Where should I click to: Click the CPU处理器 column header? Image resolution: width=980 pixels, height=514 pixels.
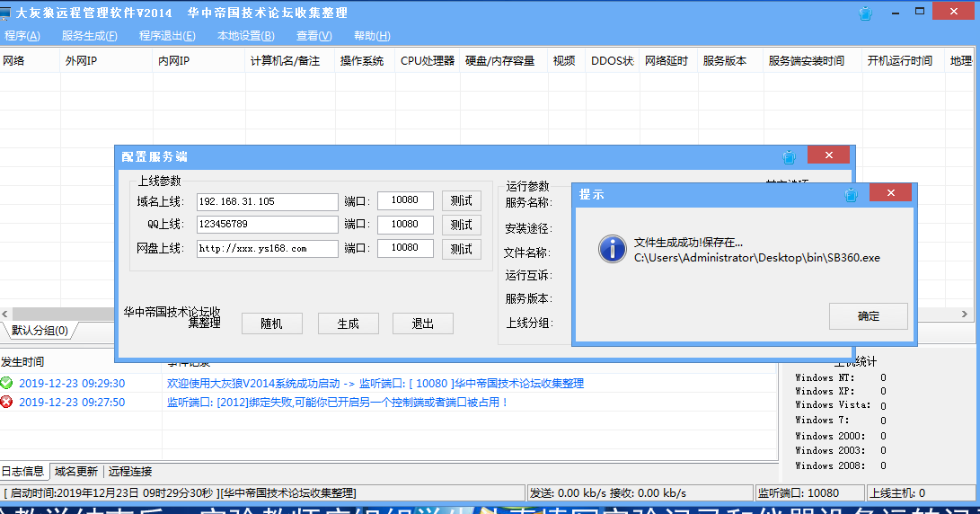coord(428,60)
